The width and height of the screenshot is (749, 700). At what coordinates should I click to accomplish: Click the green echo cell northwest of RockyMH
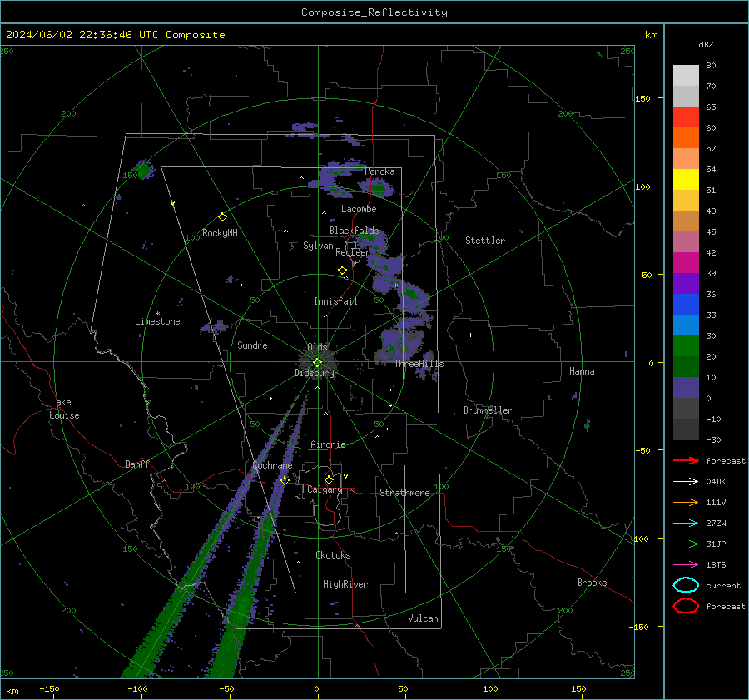click(x=142, y=170)
